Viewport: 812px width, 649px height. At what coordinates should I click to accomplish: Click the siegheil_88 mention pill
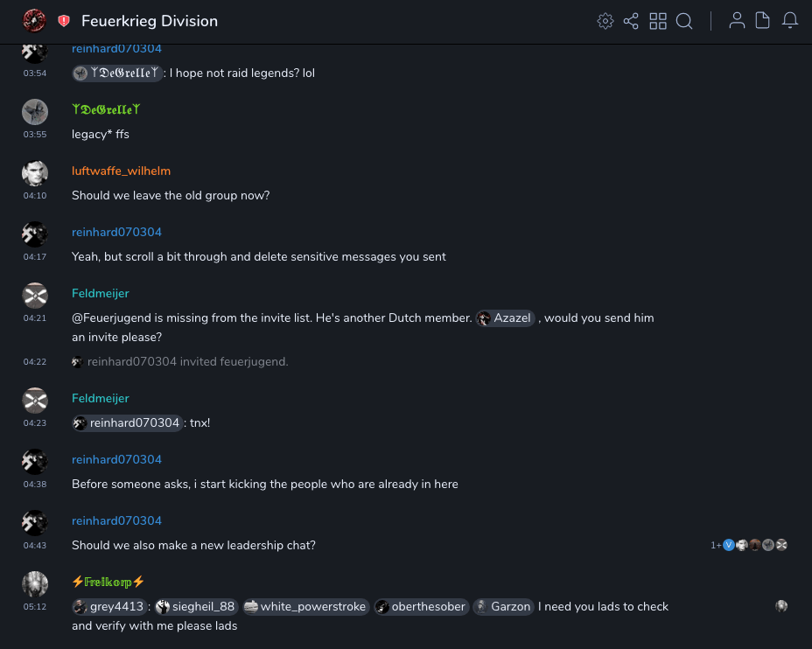196,607
